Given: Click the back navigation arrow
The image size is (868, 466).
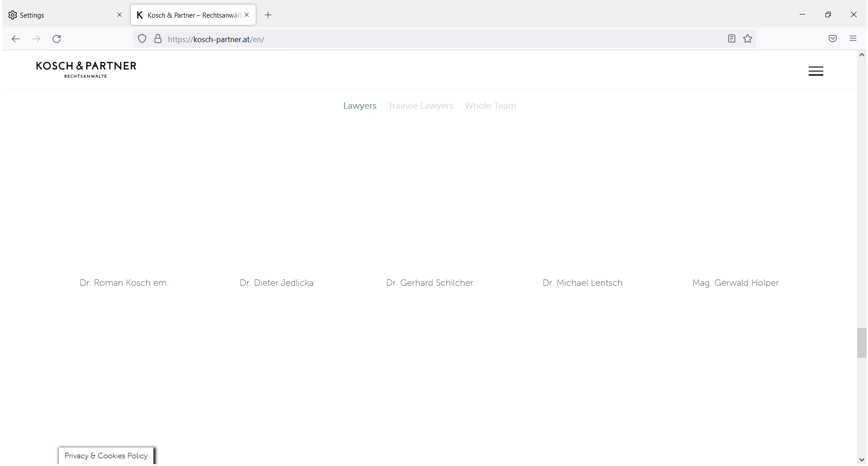Looking at the screenshot, I should (16, 39).
